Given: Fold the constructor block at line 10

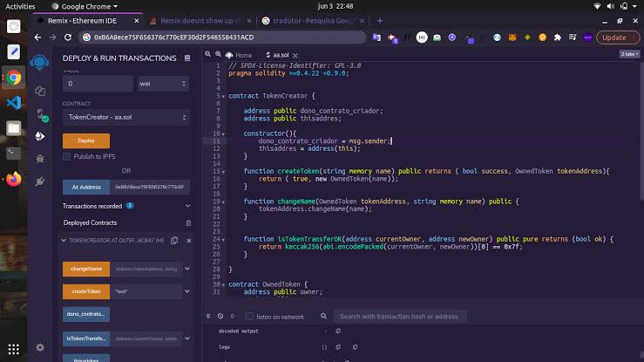Looking at the screenshot, I should [223, 134].
